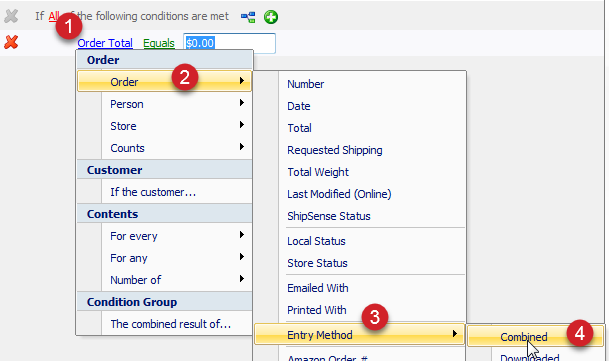Open the Store submenu item
Screen dimensions: 609x361
[x=165, y=126]
